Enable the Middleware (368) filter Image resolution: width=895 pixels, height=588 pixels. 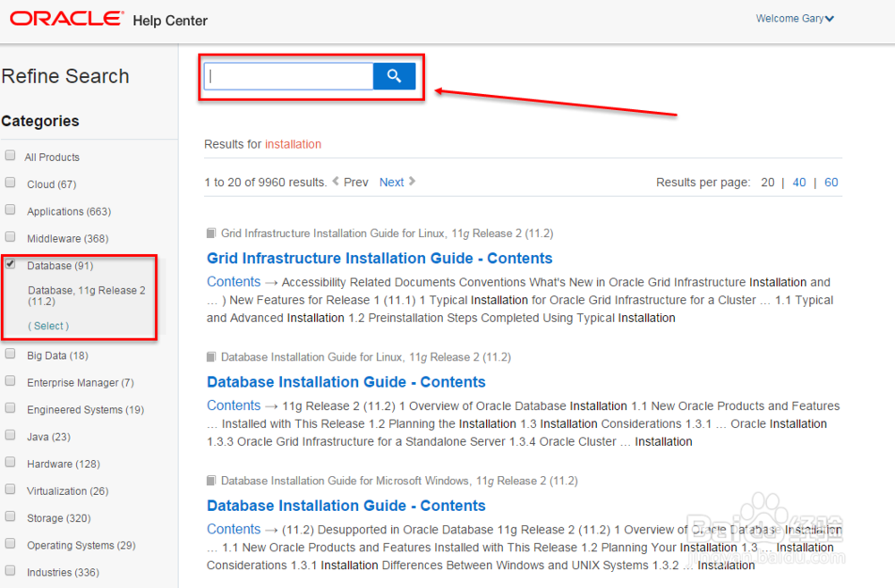coord(10,236)
